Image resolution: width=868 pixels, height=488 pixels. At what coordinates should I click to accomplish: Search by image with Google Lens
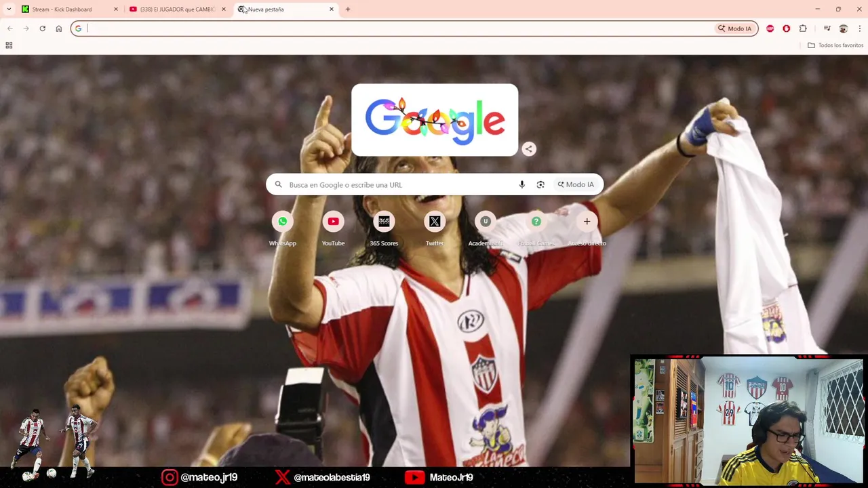click(540, 184)
